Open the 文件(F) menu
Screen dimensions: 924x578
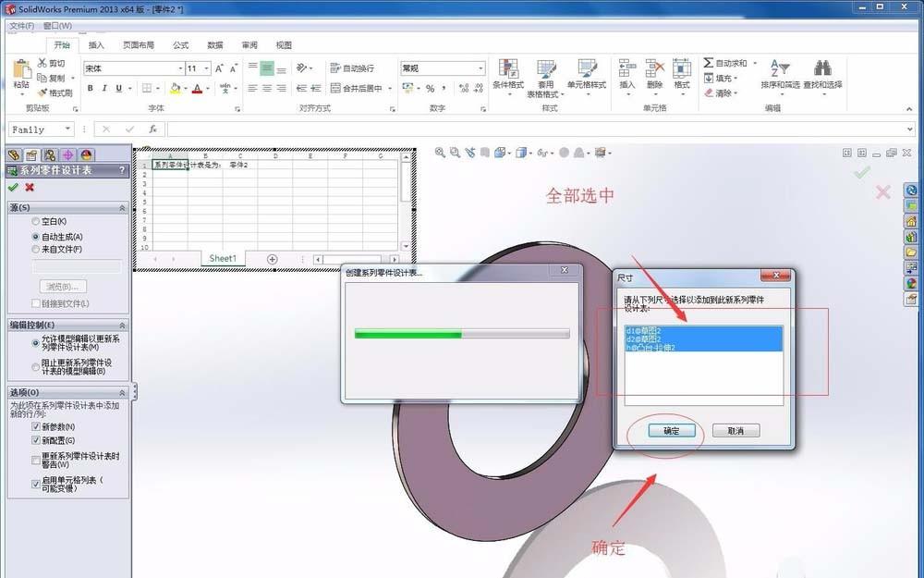tap(20, 26)
